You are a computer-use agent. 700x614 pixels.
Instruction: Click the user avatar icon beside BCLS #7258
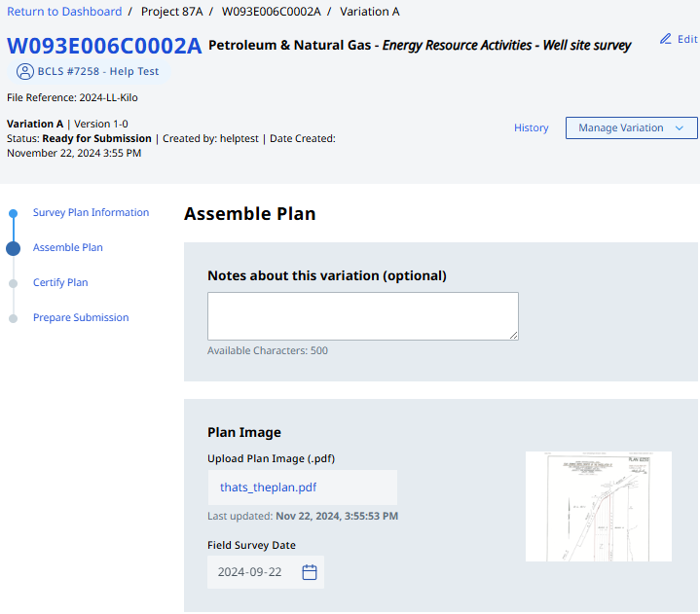[x=25, y=71]
